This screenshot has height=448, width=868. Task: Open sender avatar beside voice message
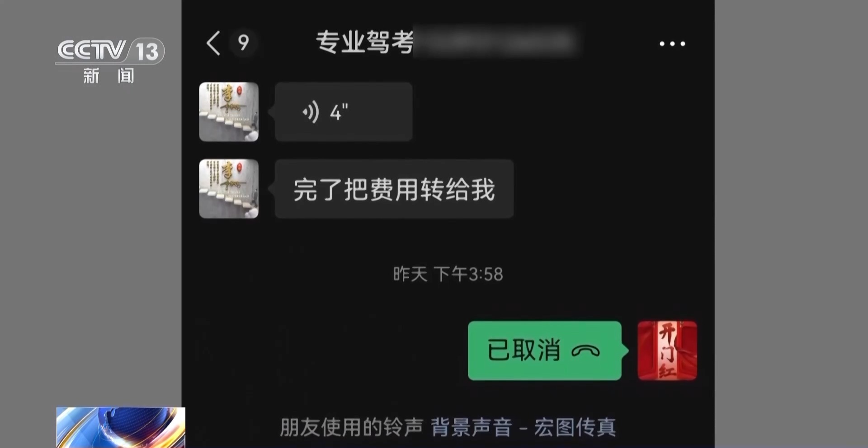(x=229, y=112)
